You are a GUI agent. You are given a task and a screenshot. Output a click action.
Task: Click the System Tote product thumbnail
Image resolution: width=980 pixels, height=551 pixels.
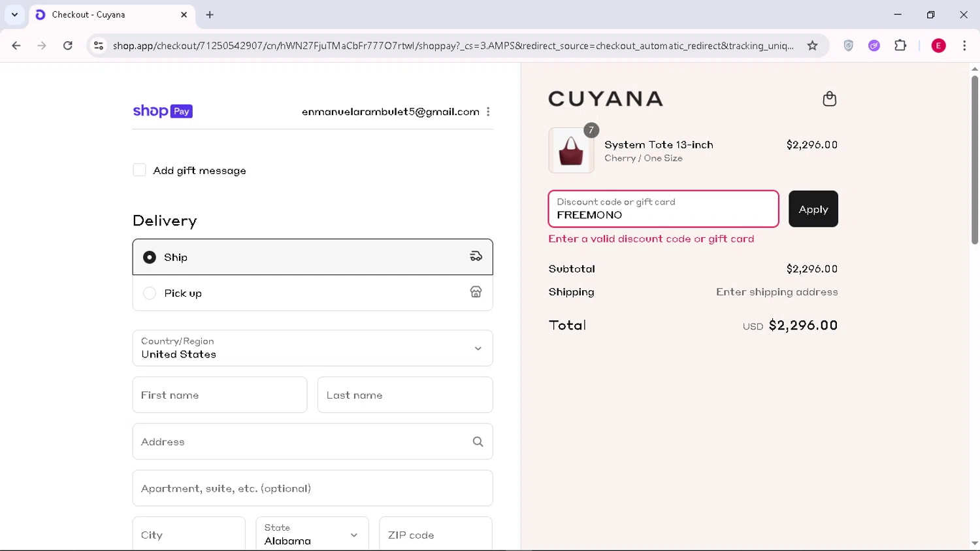(x=571, y=150)
